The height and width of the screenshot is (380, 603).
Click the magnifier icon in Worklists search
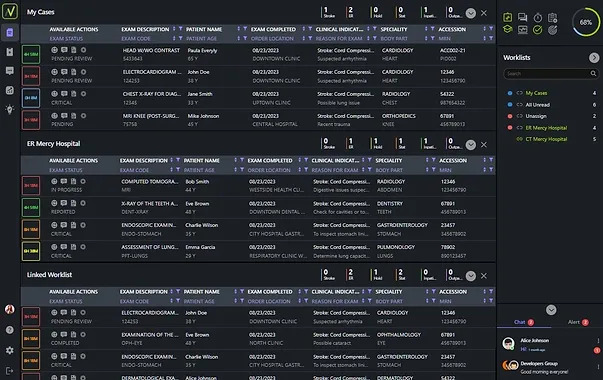pos(593,73)
